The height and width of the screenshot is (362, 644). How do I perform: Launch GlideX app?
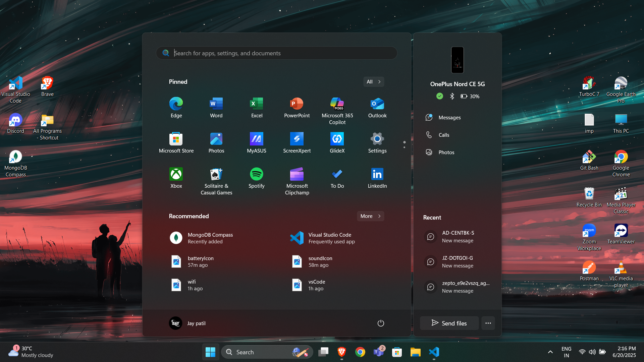pyautogui.click(x=337, y=143)
